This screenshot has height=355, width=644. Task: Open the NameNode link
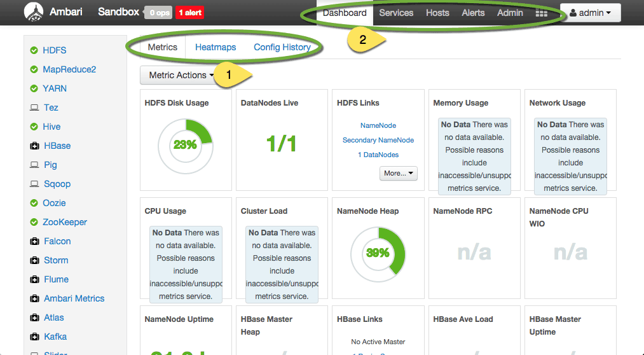pyautogui.click(x=378, y=125)
